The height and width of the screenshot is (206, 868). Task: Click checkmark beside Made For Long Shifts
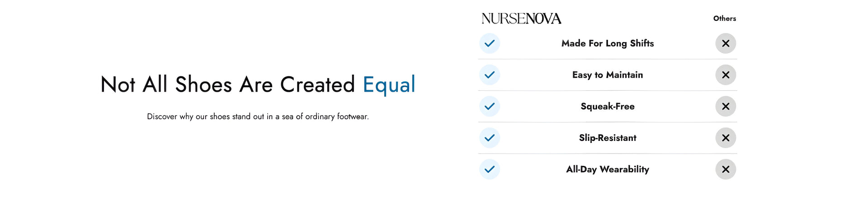point(489,43)
